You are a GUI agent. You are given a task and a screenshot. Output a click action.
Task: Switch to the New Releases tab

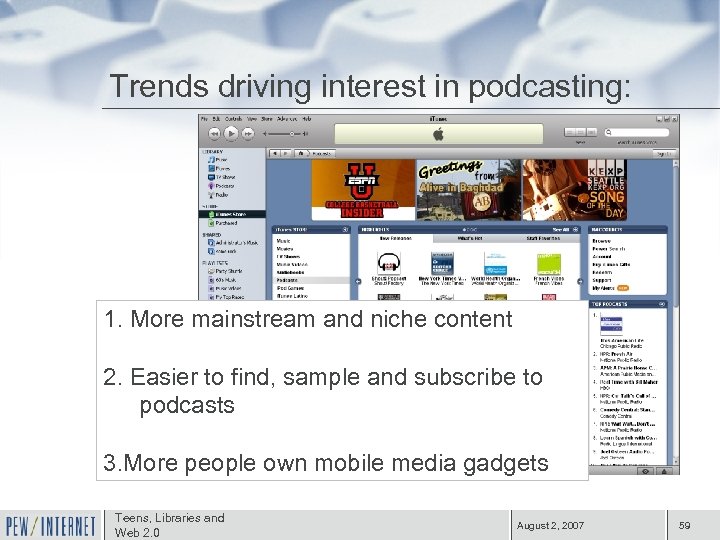395,238
